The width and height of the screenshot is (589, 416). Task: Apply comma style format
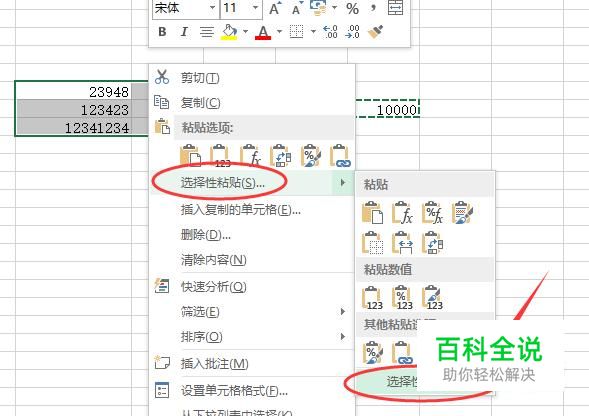click(373, 8)
